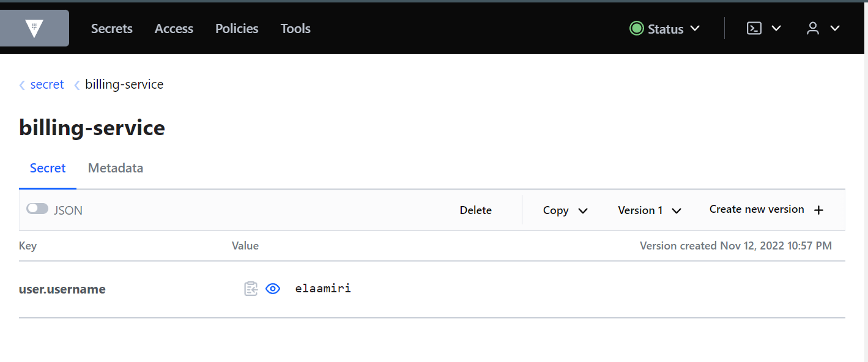Open the Copy dropdown
Screen dimensions: 868x362
tap(565, 210)
